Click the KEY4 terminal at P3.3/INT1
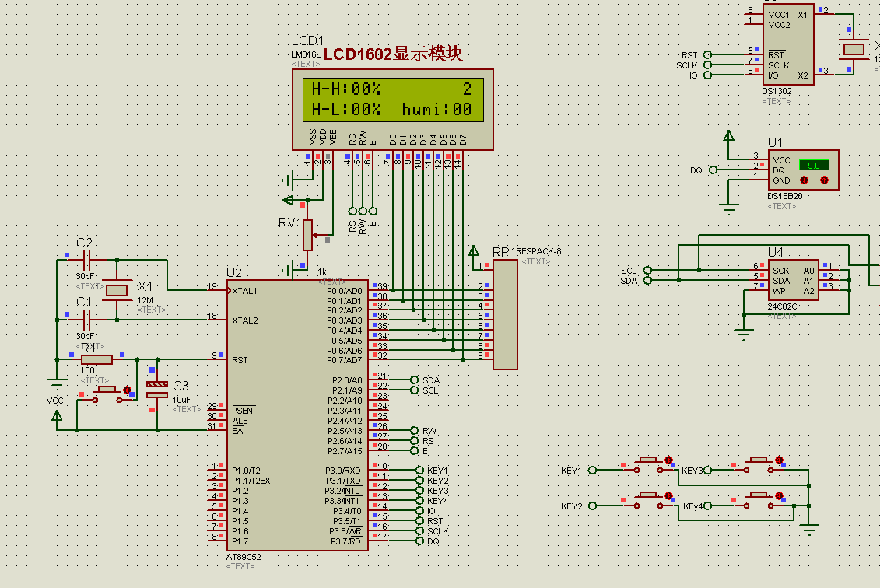Viewport: 880px width, 588px height. coord(419,500)
